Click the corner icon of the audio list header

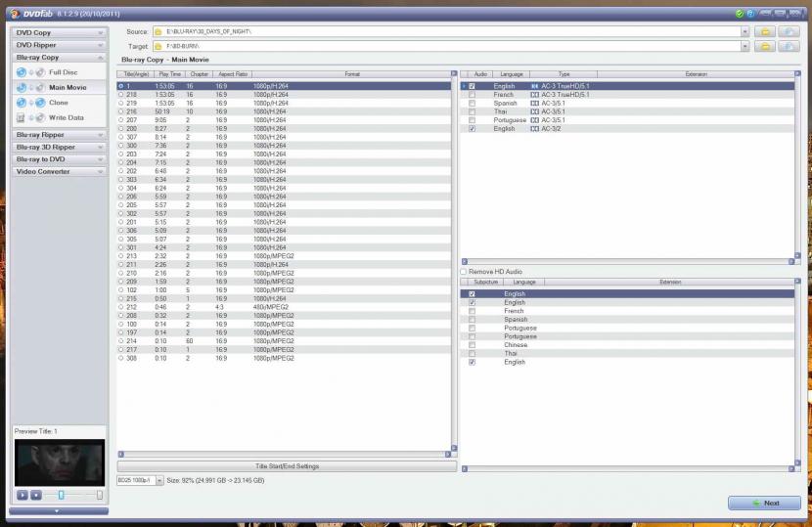click(797, 74)
